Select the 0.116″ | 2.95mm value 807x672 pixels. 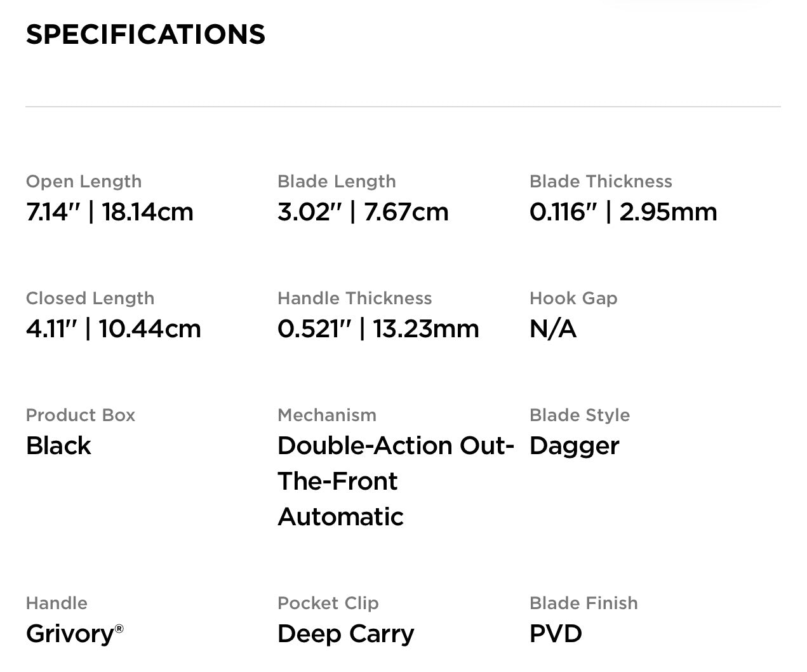point(624,212)
